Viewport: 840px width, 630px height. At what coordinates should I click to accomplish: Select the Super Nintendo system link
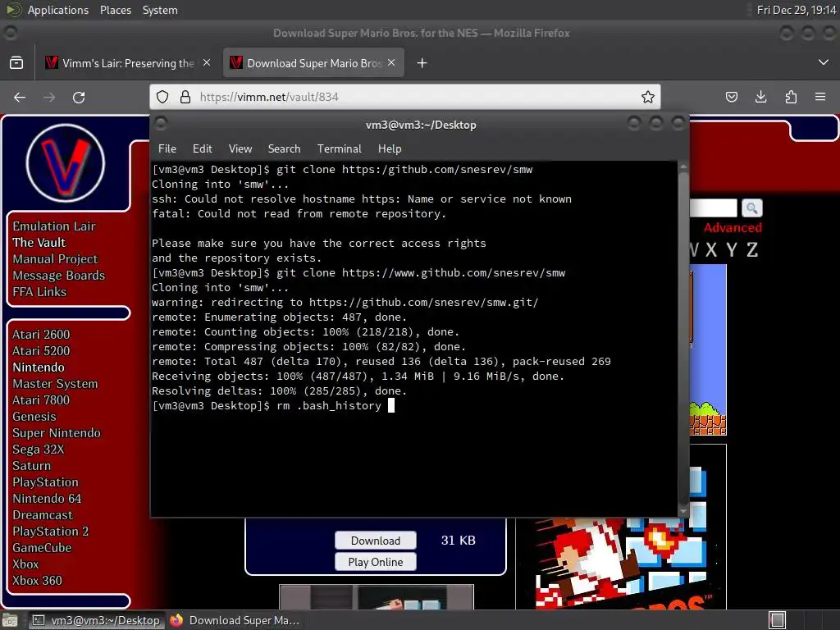pos(57,433)
